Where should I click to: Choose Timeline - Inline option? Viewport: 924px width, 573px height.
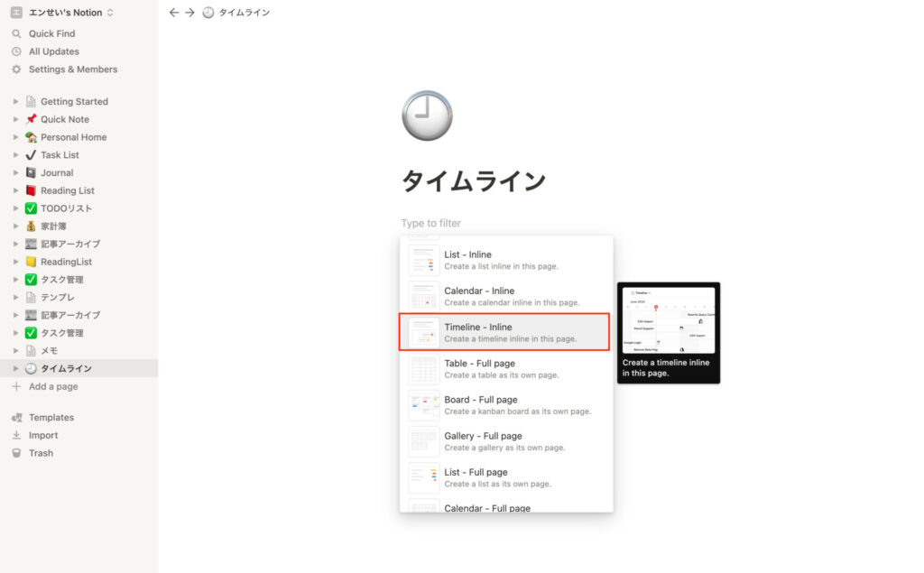pos(505,332)
